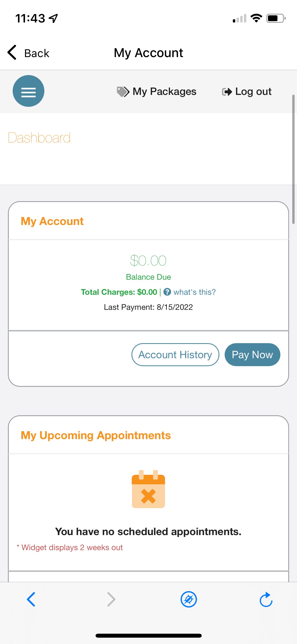This screenshot has height=644, width=297.
Task: Tap the Back chevron in header
Action: [12, 52]
